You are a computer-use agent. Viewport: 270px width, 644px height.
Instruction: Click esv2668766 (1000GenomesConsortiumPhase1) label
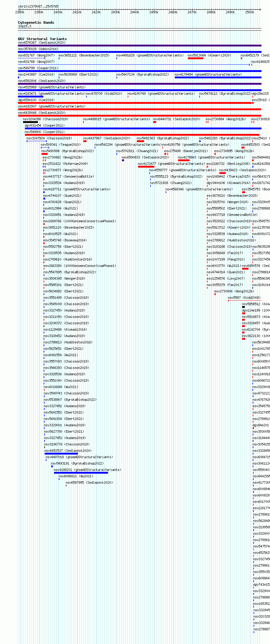point(80,221)
